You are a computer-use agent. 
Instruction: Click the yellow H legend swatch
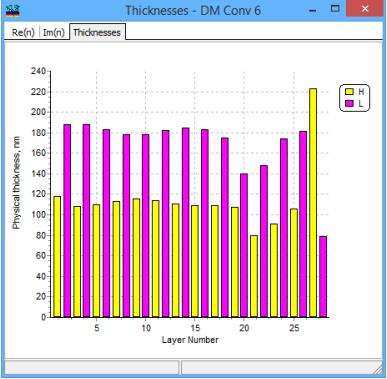pyautogui.click(x=349, y=92)
